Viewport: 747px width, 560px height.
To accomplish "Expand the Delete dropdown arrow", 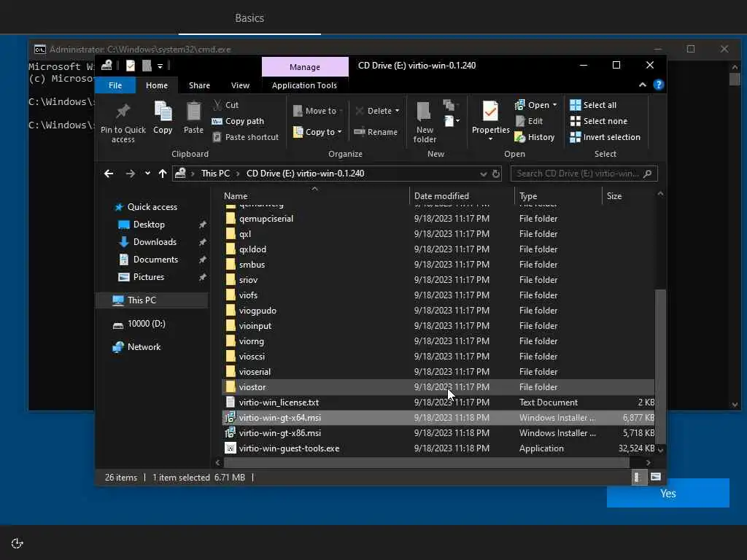I will click(x=397, y=111).
